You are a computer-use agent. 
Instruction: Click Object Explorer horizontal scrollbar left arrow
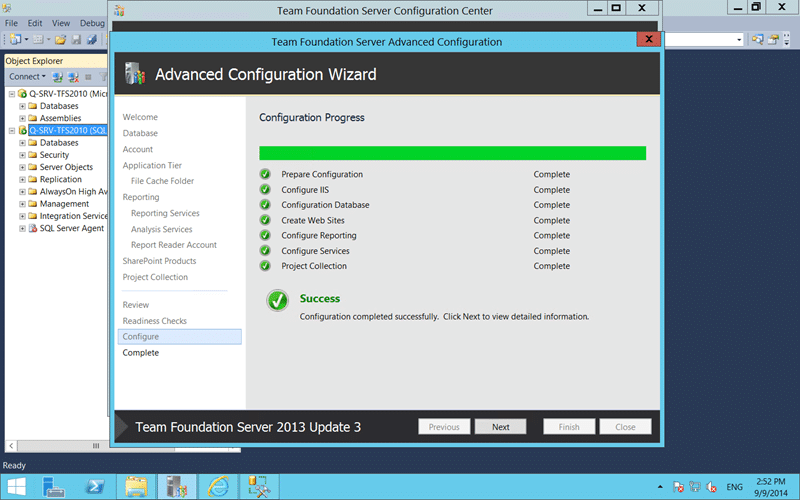tap(11, 445)
